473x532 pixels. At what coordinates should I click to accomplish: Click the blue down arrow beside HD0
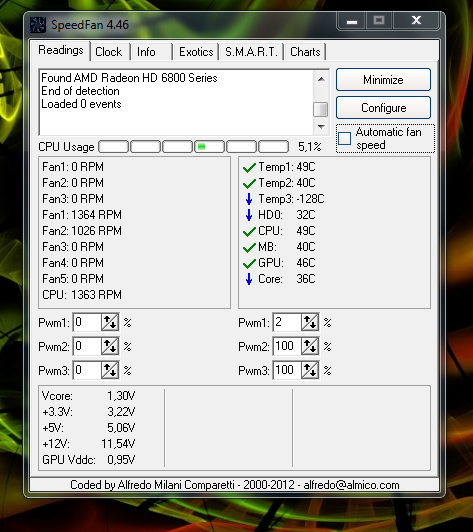coord(249,215)
